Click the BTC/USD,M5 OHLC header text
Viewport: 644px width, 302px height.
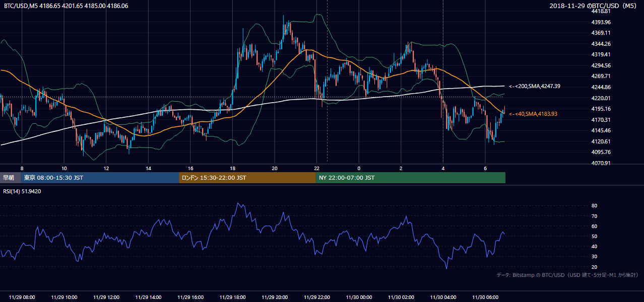click(66, 6)
